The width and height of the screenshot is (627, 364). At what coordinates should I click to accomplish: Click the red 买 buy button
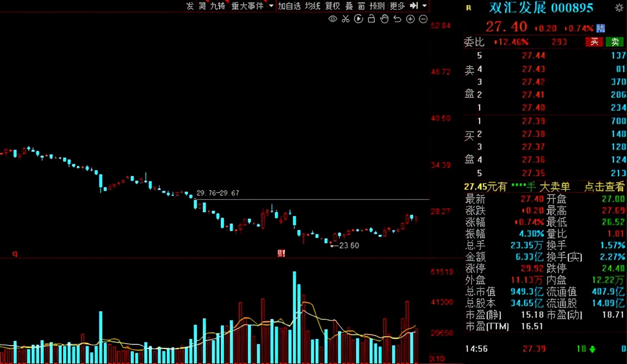click(x=595, y=42)
